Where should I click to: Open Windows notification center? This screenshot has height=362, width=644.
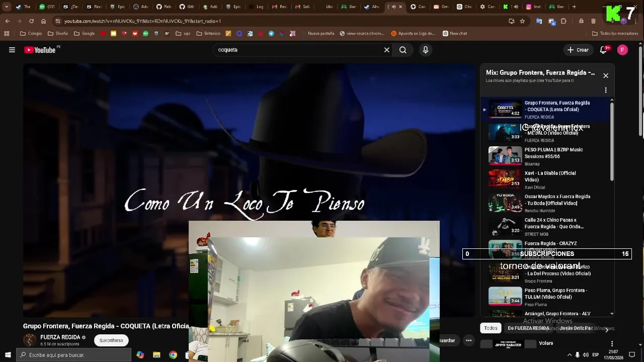pyautogui.click(x=632, y=355)
